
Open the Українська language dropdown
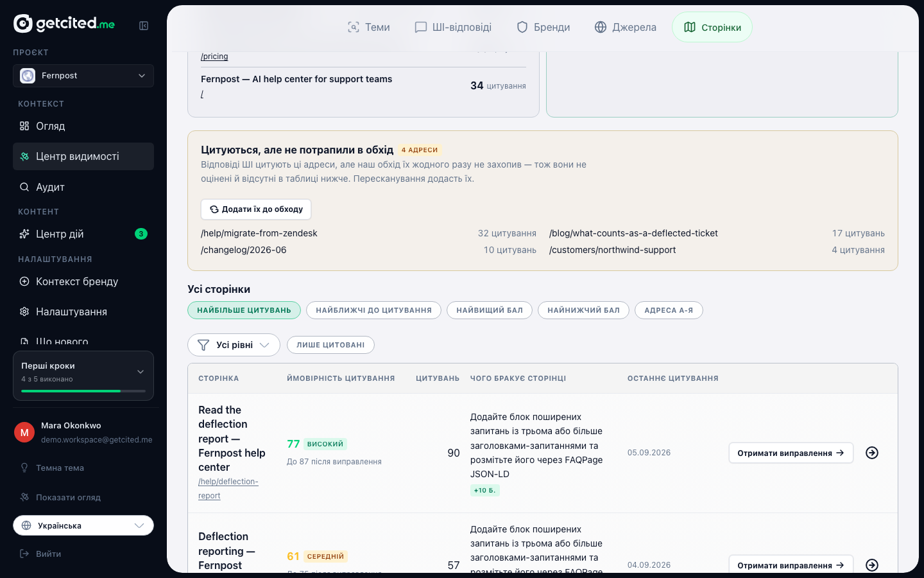tap(83, 525)
